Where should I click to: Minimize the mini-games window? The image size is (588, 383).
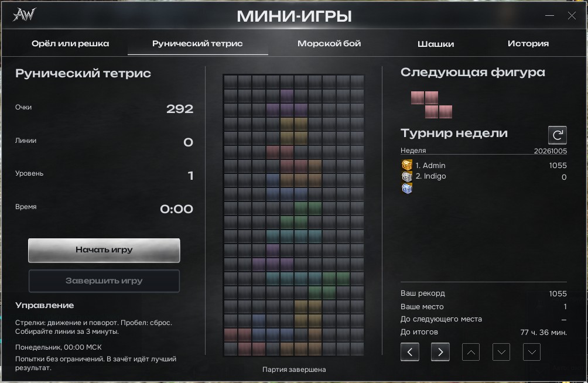pos(549,15)
